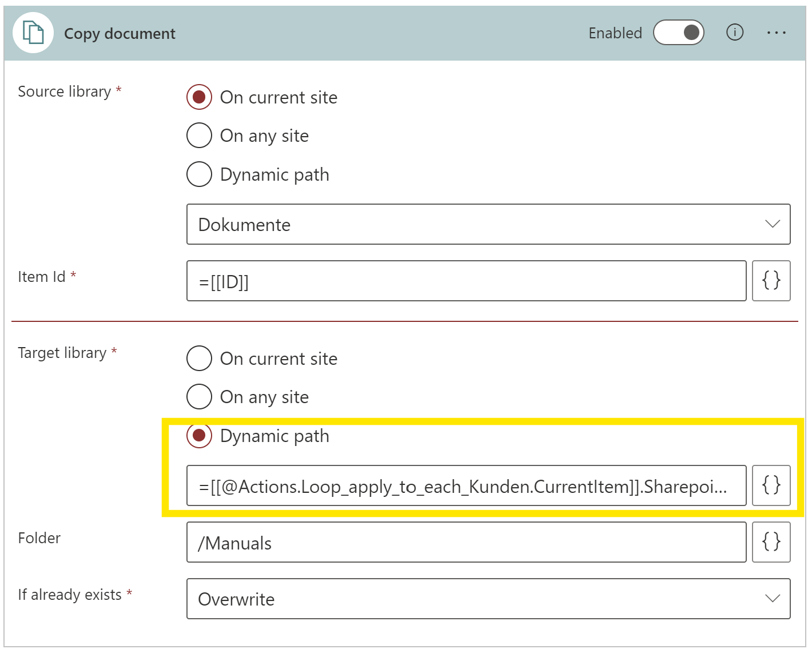Viewport: 812px width, 649px height.
Task: Open expression editor for Dynamic path field
Action: 771,485
